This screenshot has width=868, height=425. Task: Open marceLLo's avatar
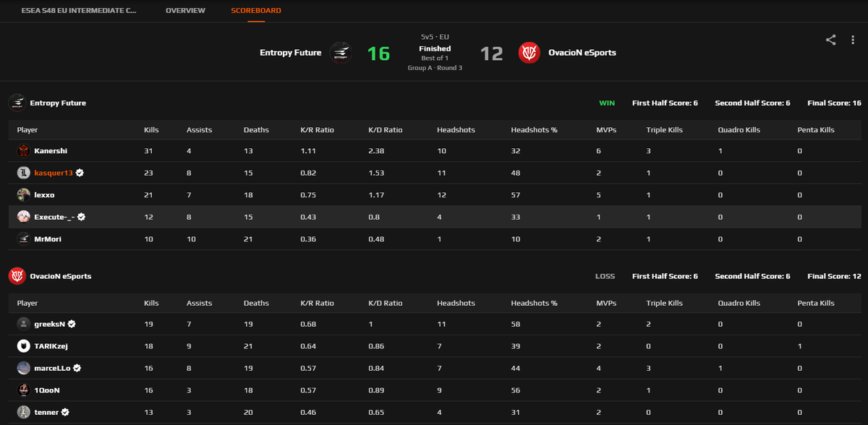(x=23, y=368)
